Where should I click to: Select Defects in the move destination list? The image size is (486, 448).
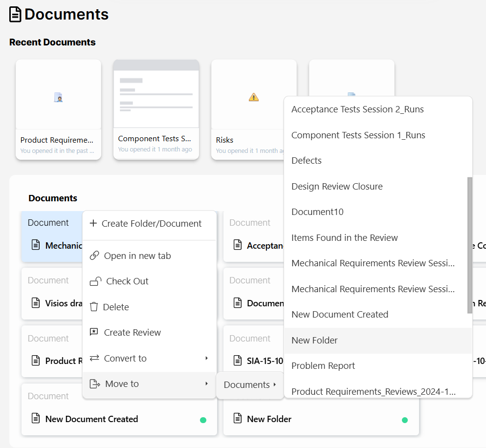(307, 161)
